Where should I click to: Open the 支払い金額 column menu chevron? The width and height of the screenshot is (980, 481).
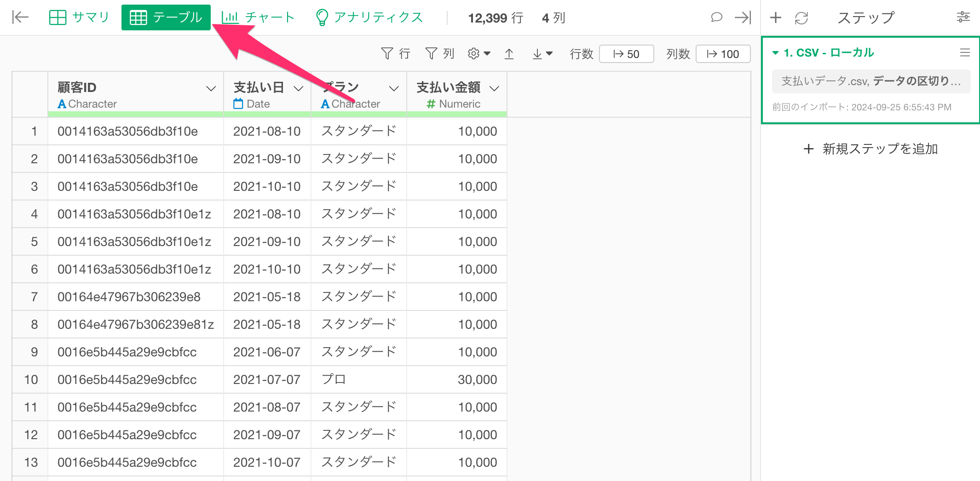tap(494, 88)
